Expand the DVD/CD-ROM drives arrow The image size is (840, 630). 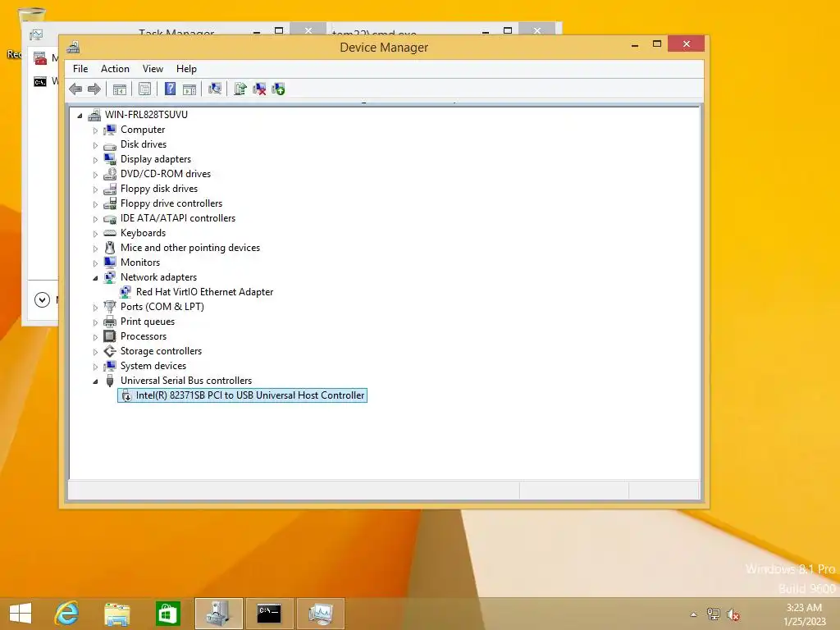[x=95, y=175]
